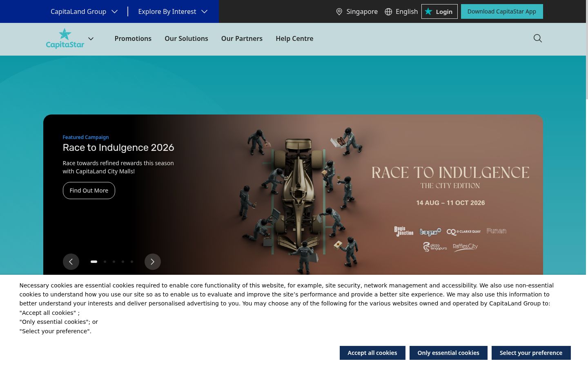The height and width of the screenshot is (368, 588).
Task: Click the Singapore location pin icon
Action: click(x=339, y=12)
